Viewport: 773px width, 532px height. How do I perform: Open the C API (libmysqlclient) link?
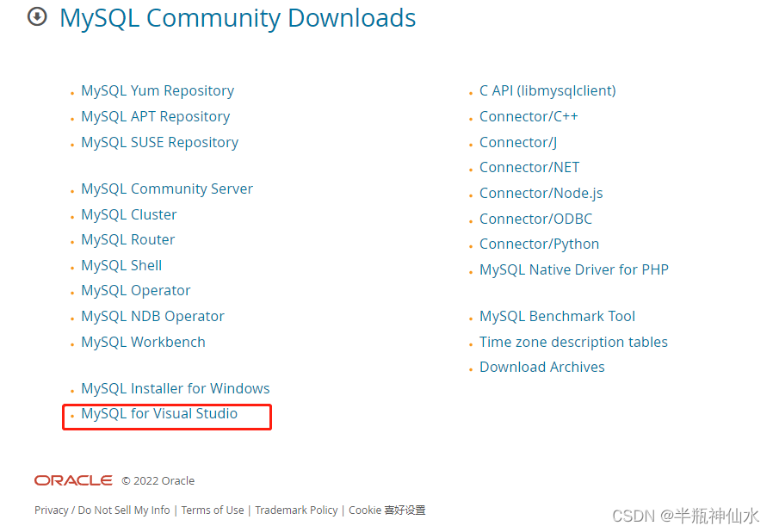tap(547, 90)
